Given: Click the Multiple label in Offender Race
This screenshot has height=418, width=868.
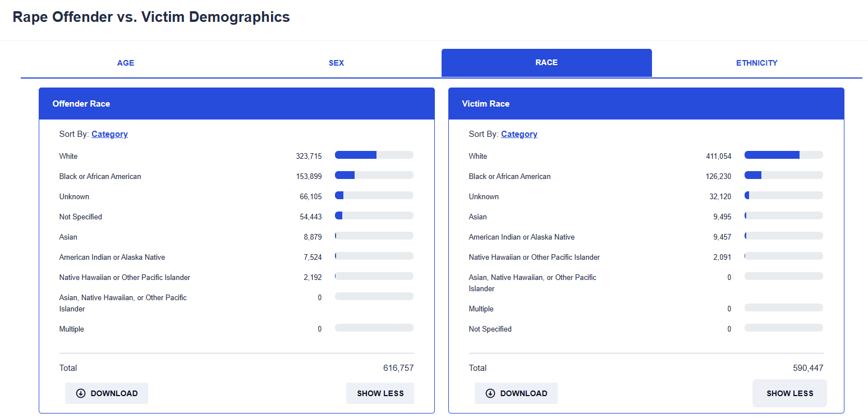Looking at the screenshot, I should coord(72,329).
